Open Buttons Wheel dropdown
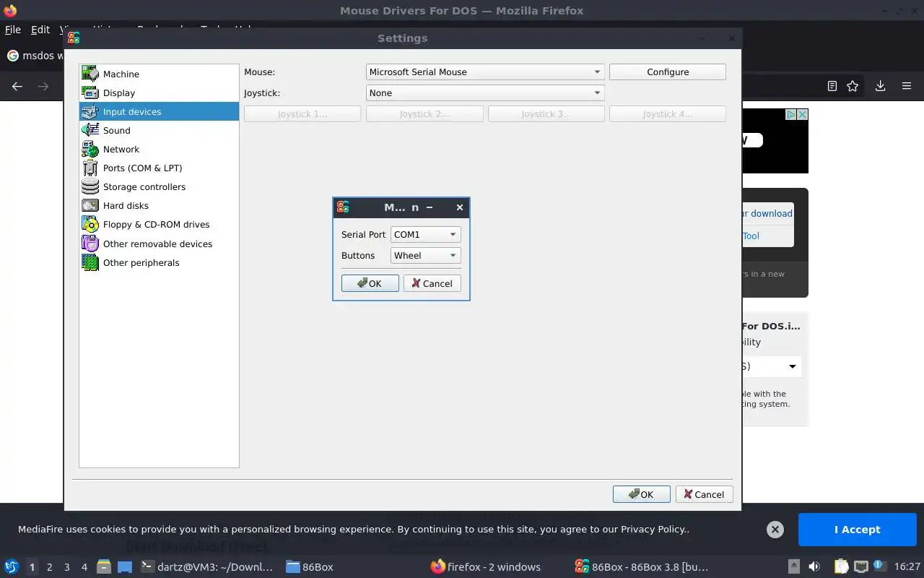 click(x=425, y=255)
